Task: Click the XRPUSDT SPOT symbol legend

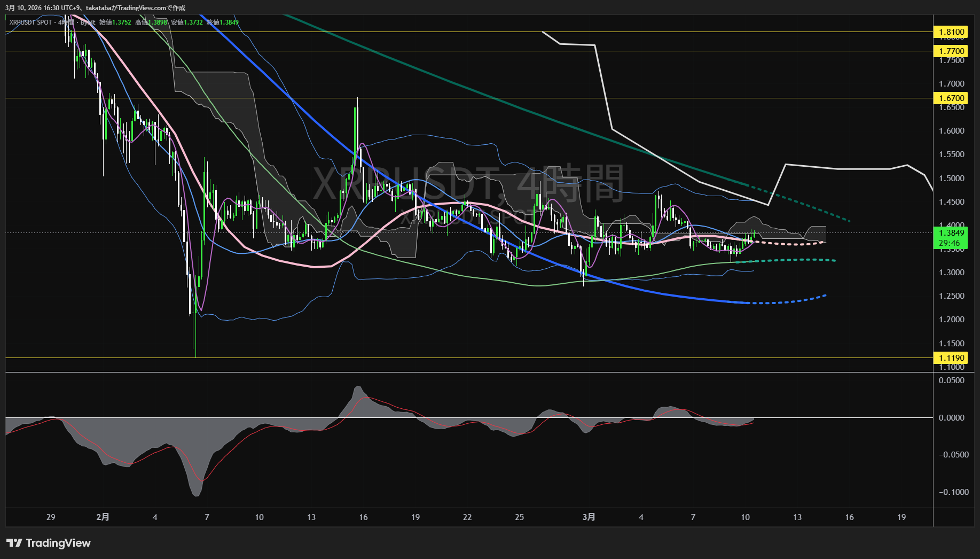Action: 30,22
